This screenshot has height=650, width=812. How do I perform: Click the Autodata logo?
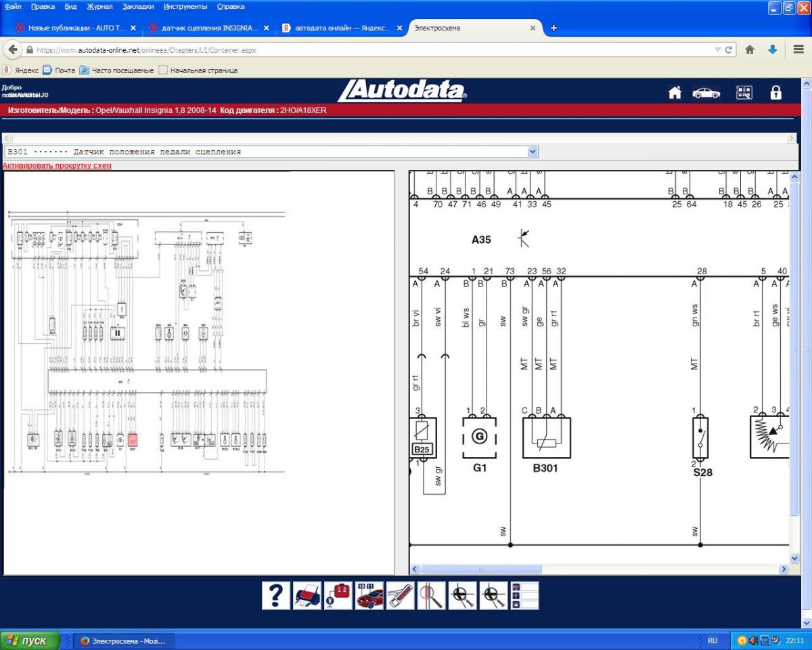coord(402,91)
